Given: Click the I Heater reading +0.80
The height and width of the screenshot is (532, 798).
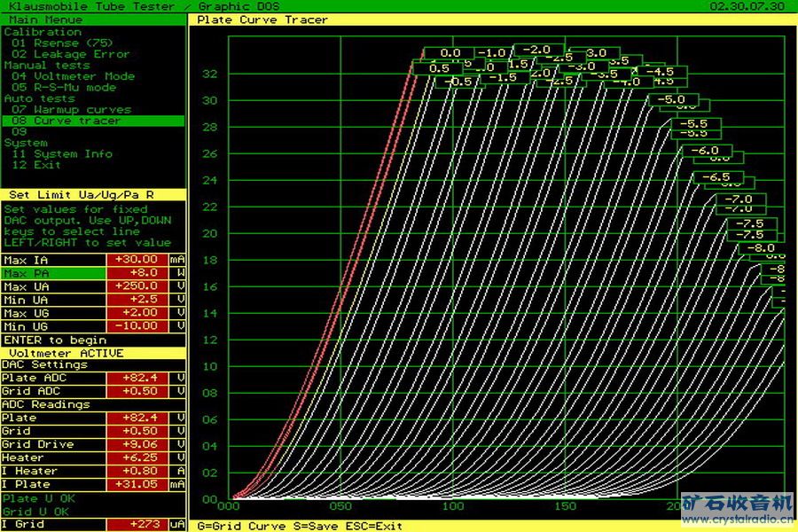Looking at the screenshot, I should (137, 471).
